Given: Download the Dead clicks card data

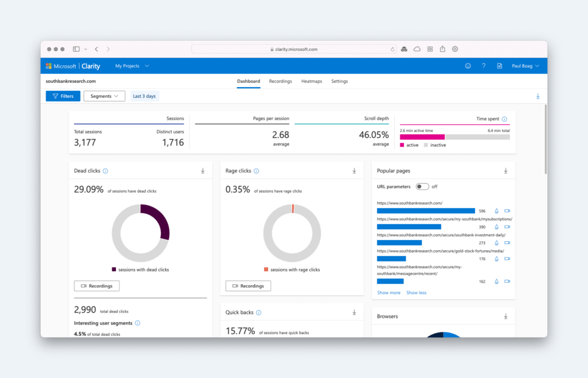Looking at the screenshot, I should [203, 171].
